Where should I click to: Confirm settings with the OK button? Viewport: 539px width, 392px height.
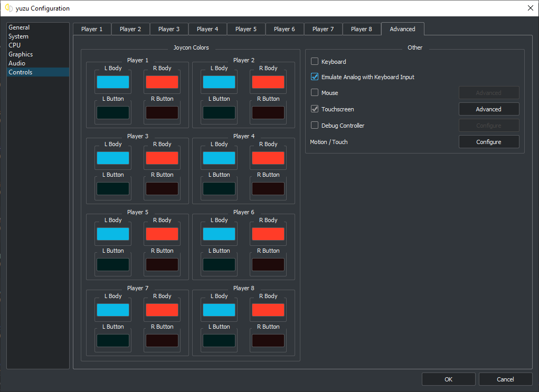(x=448, y=379)
